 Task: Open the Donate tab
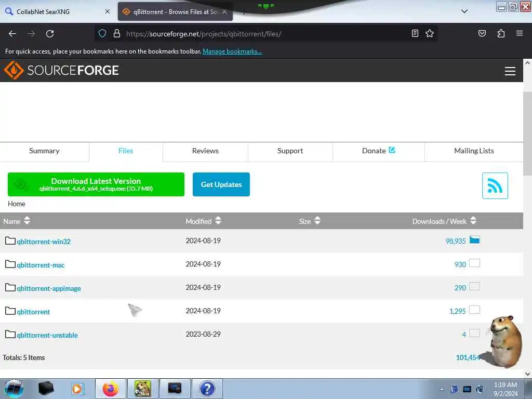[x=378, y=151]
